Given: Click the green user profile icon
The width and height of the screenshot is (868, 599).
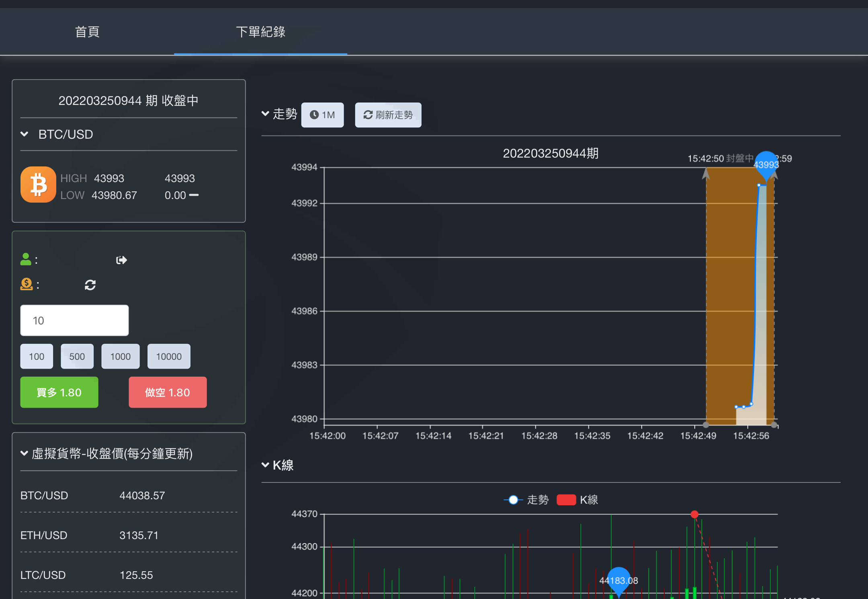Looking at the screenshot, I should click(26, 259).
